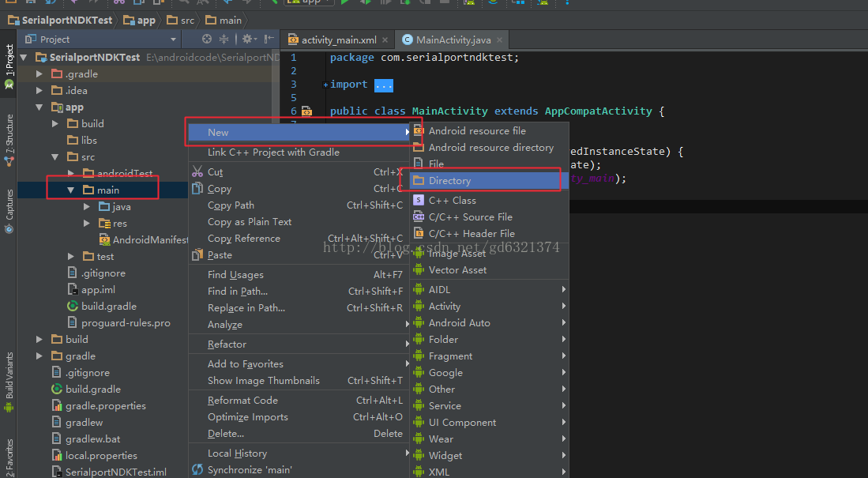This screenshot has width=868, height=478.
Task: Open the Folder submenu arrow
Action: (564, 339)
